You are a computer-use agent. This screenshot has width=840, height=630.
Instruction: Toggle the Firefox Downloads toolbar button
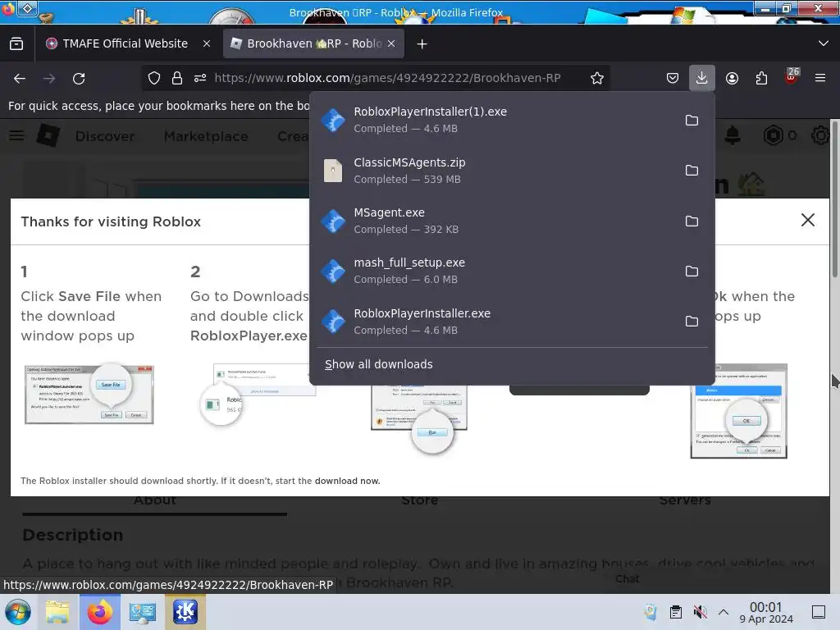(701, 78)
